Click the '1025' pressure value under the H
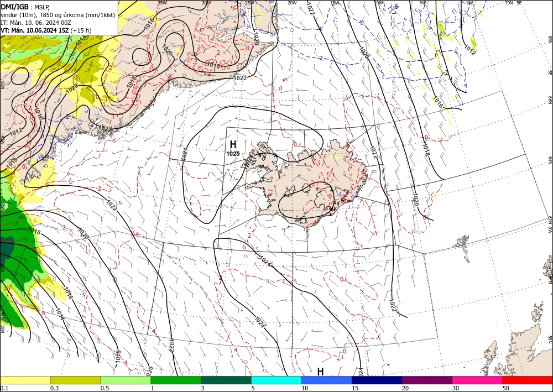Screen dimensions: 553x392 [233, 154]
